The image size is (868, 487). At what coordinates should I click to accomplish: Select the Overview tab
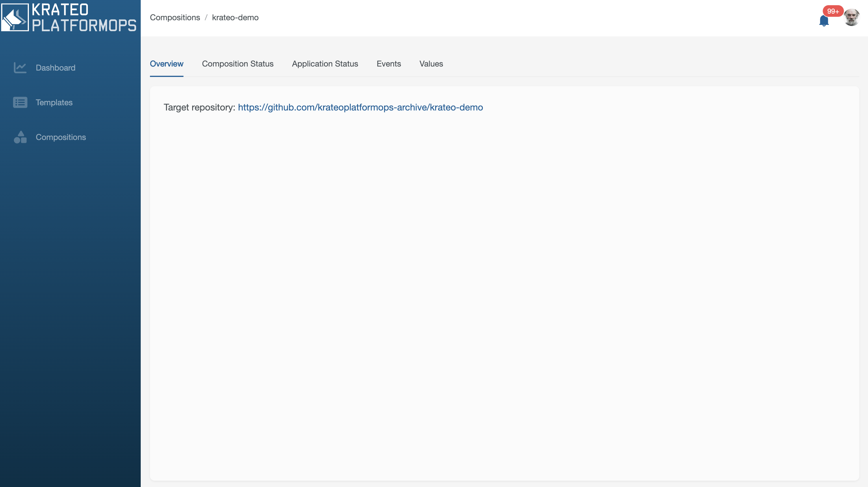[166, 64]
